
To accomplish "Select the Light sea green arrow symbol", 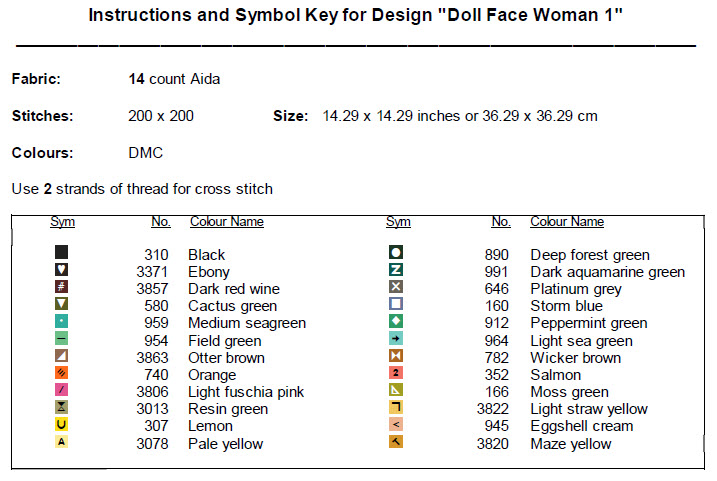I will click(396, 339).
